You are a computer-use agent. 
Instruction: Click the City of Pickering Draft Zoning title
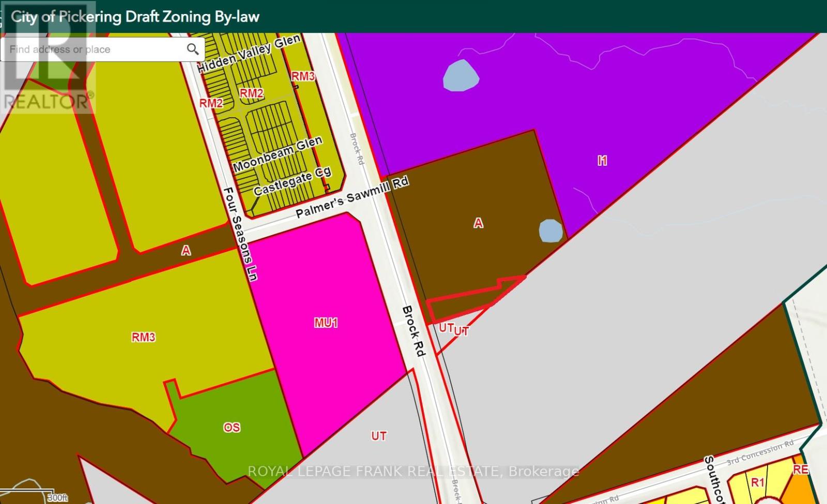(135, 17)
